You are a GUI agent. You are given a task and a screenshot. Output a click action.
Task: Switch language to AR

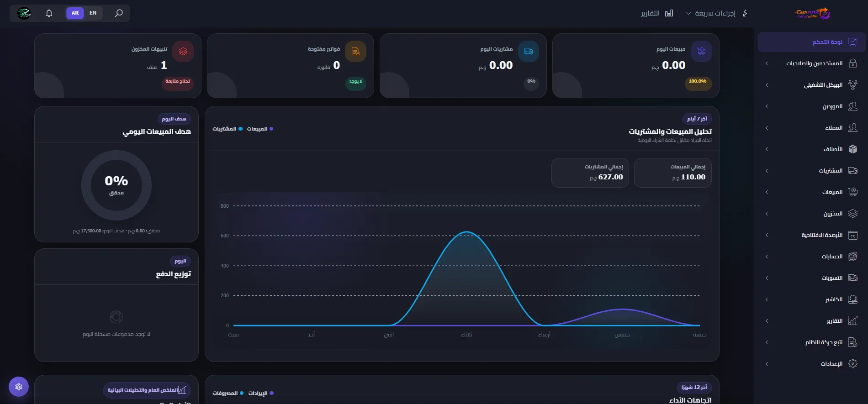[x=75, y=13]
